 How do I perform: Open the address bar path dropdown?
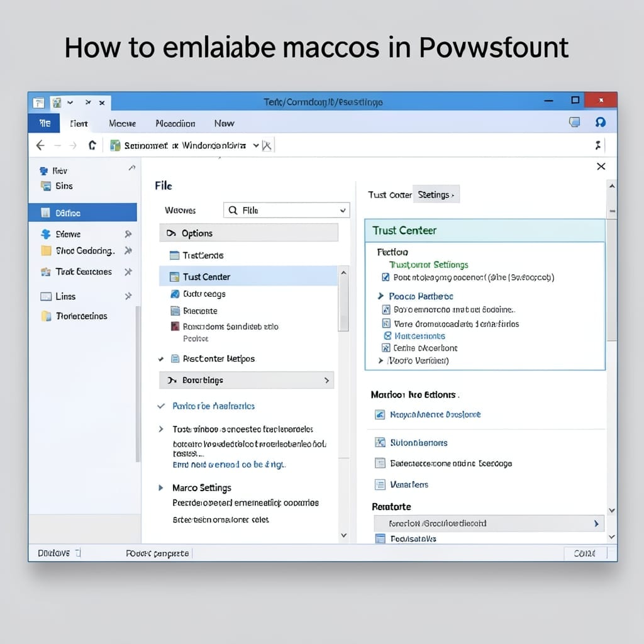click(x=256, y=145)
